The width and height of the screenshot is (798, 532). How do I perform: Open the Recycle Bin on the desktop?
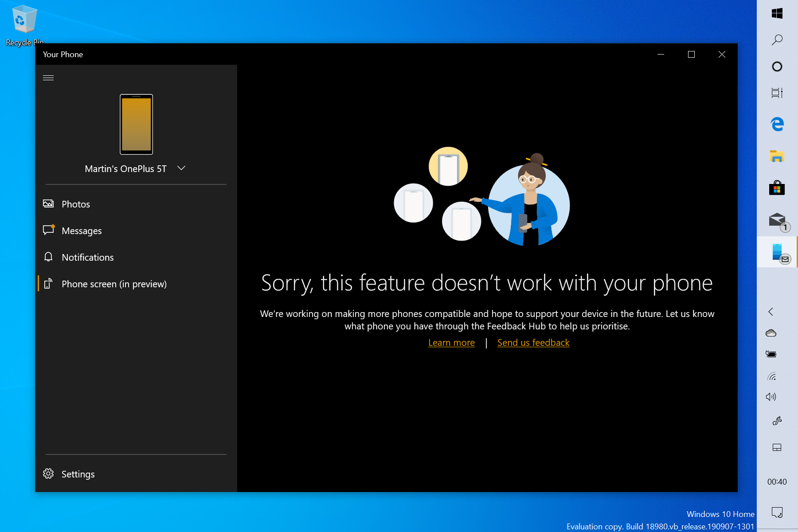[x=24, y=20]
